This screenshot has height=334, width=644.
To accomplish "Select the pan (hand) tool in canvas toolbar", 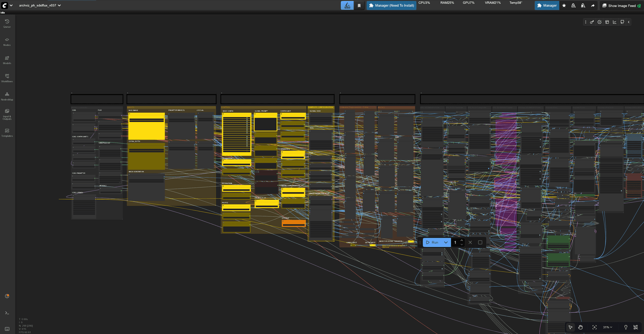I will (581, 327).
